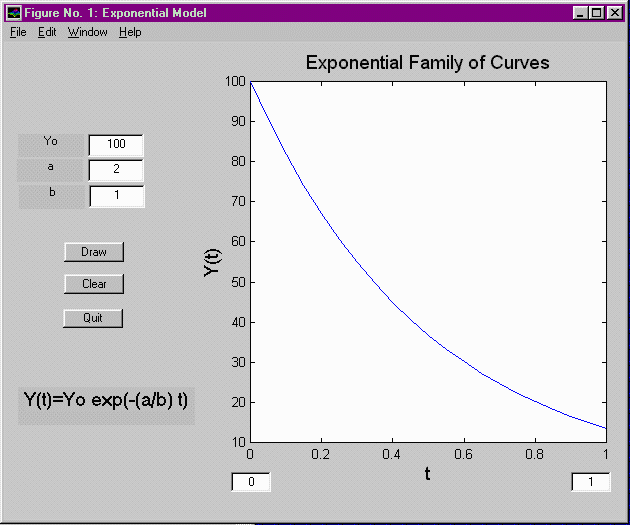Click the t axis label below plot
The image size is (630, 525).
click(428, 474)
